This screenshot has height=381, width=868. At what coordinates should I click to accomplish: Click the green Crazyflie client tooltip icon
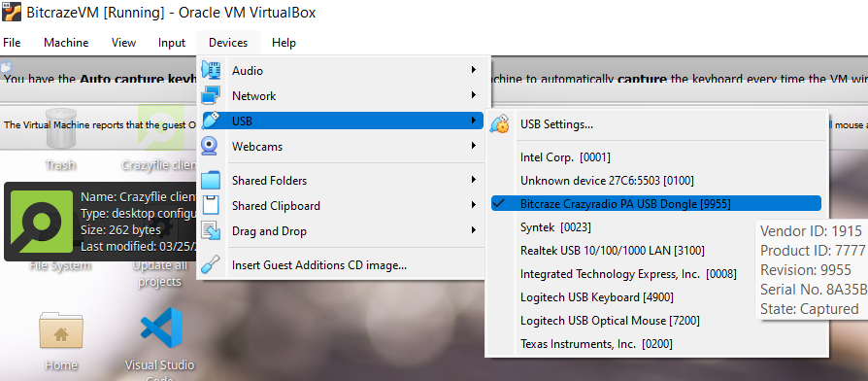(x=42, y=222)
